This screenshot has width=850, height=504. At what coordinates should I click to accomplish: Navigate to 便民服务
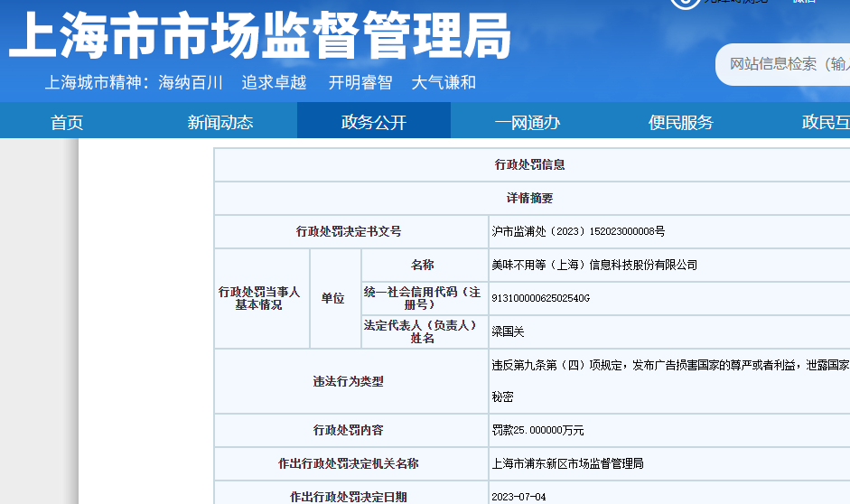click(x=681, y=122)
